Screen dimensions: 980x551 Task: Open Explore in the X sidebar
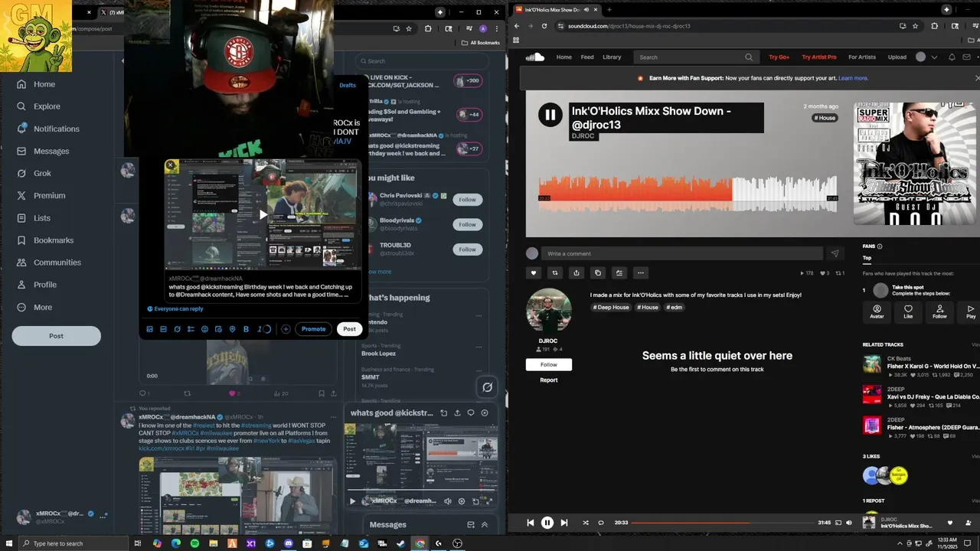pos(38,106)
